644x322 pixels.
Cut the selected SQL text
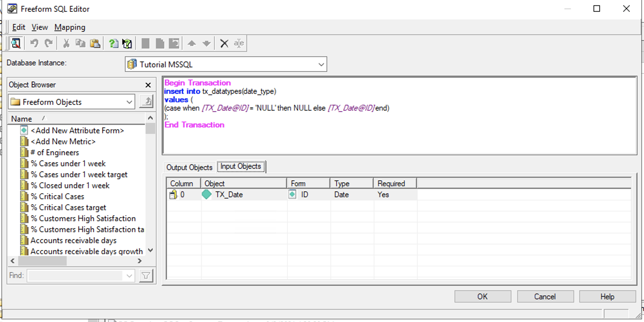pos(66,43)
